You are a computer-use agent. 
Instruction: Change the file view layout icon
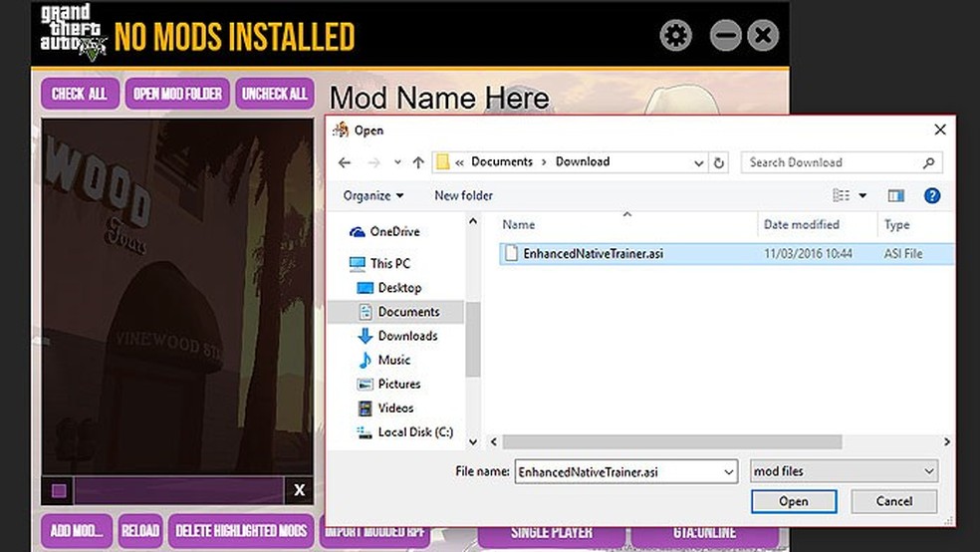pos(842,195)
